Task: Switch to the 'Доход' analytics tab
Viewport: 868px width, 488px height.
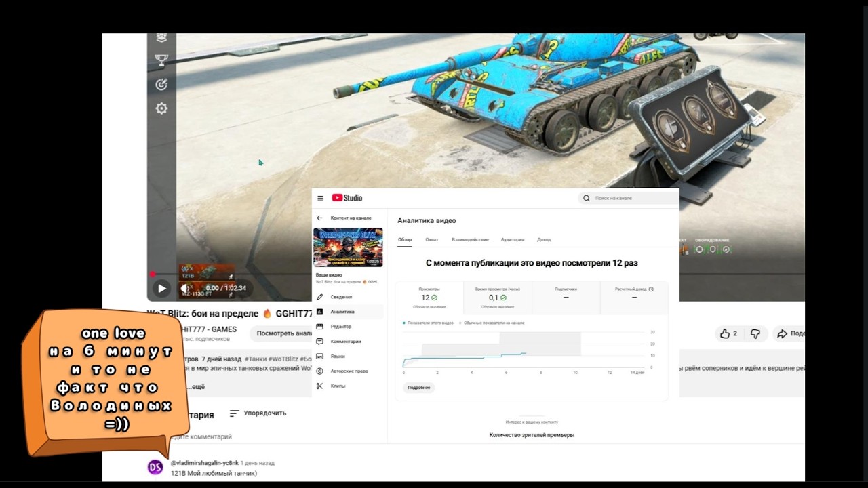Action: point(544,239)
